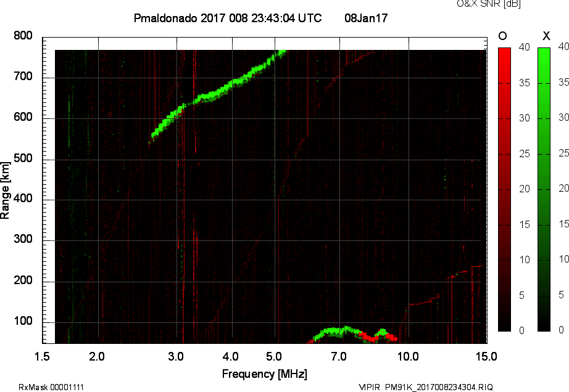The width and height of the screenshot is (569, 392).
Task: Click the 800 range tick label
Action: coord(23,36)
